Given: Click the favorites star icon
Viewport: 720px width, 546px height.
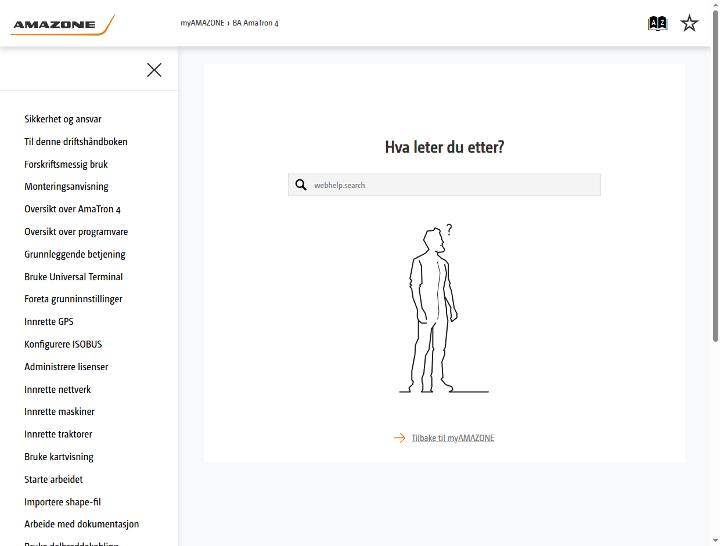Looking at the screenshot, I should (x=689, y=23).
